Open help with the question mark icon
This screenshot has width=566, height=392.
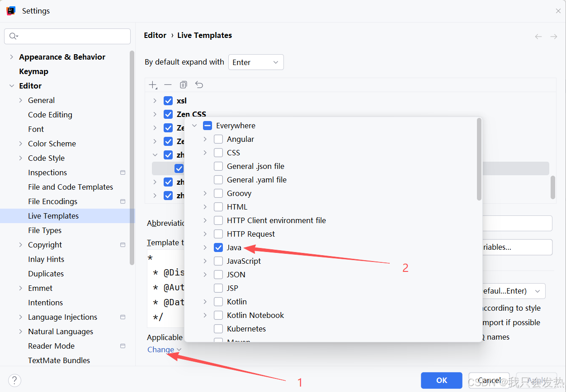pyautogui.click(x=14, y=380)
